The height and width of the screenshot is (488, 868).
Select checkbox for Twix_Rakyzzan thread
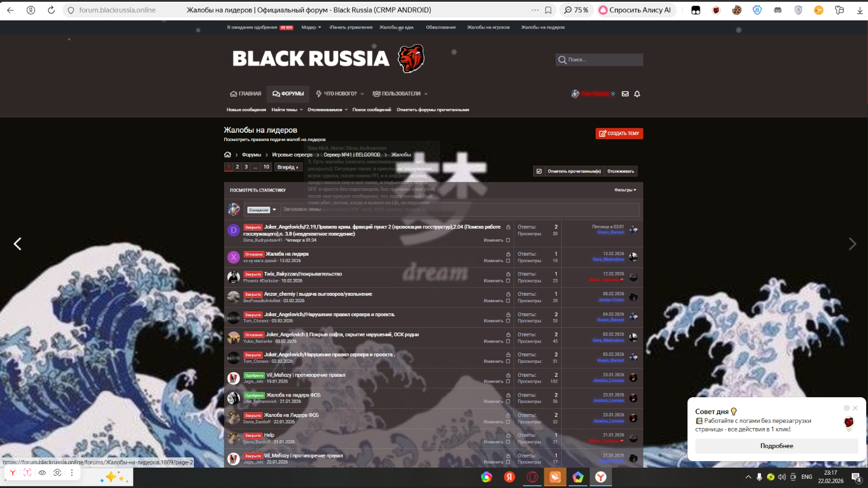508,281
